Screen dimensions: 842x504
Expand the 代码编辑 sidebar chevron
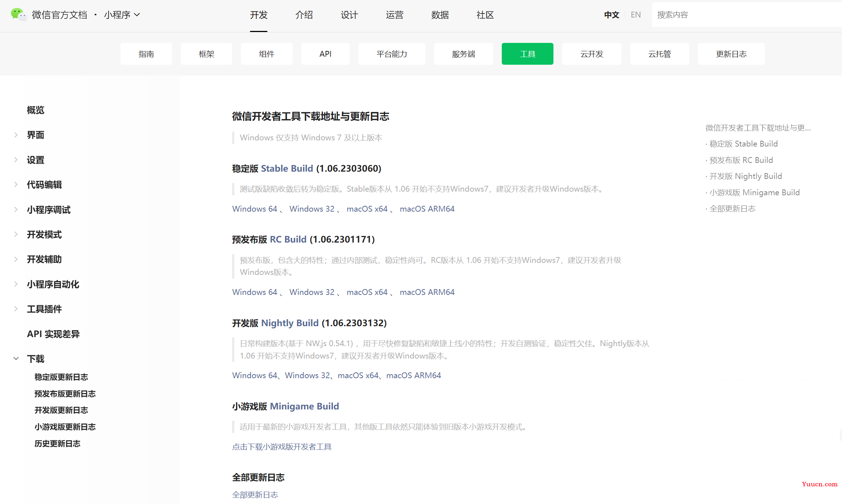point(16,184)
